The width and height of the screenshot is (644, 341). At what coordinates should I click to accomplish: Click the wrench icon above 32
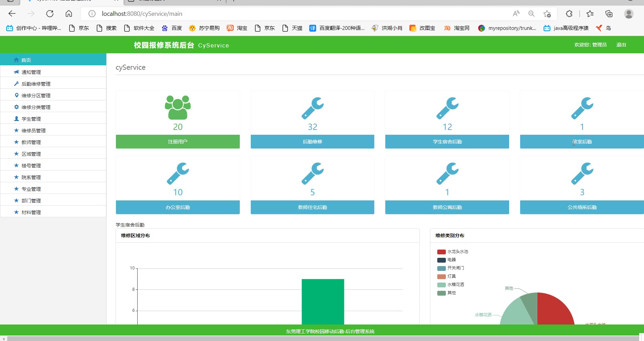pos(312,108)
